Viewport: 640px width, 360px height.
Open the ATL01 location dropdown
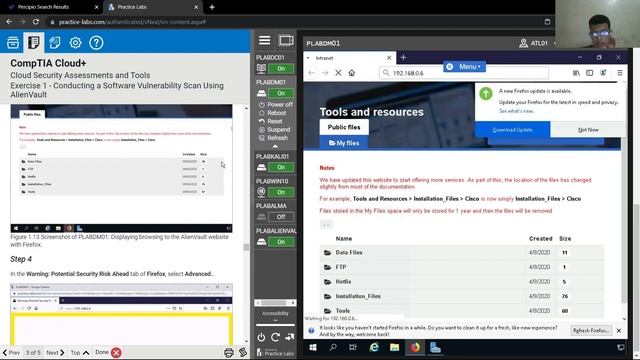point(538,43)
